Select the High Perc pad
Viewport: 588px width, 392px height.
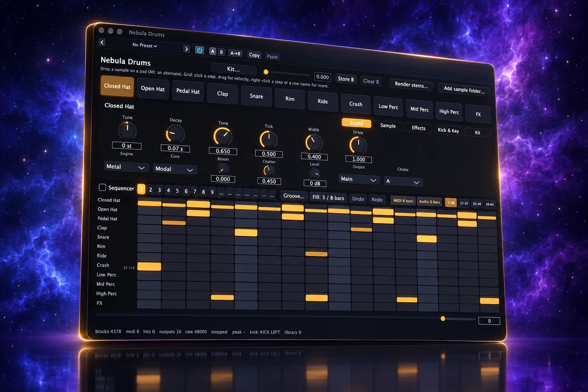[x=449, y=112]
